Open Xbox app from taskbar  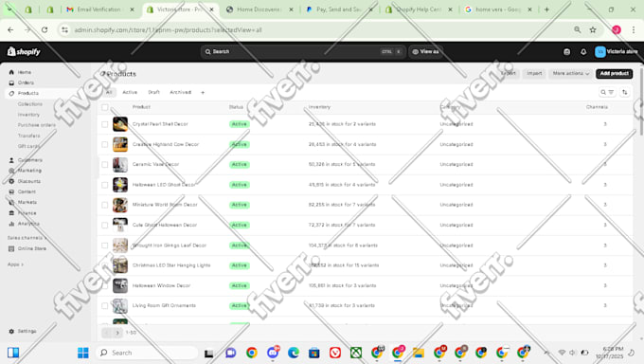point(356,353)
